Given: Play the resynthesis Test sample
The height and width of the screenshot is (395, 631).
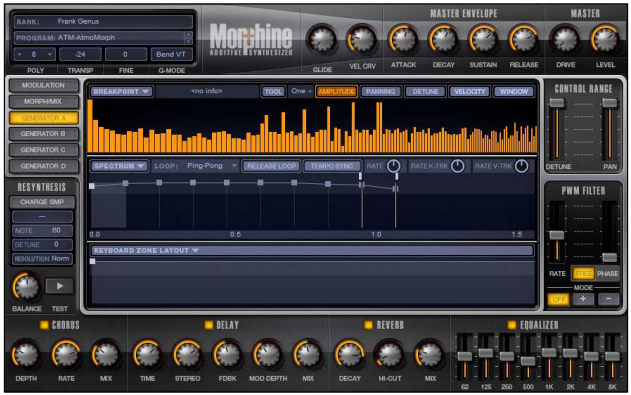Looking at the screenshot, I should tap(60, 286).
